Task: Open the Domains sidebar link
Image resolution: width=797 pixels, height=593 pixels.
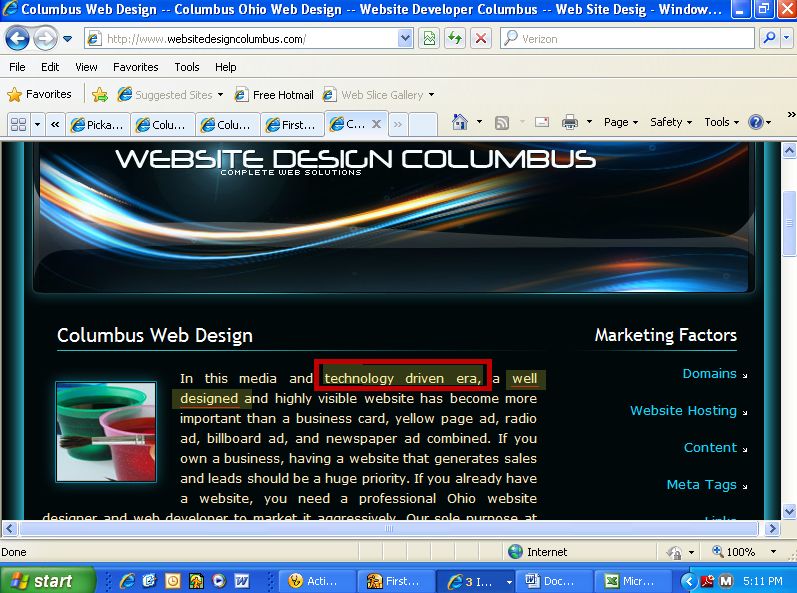Action: click(709, 373)
